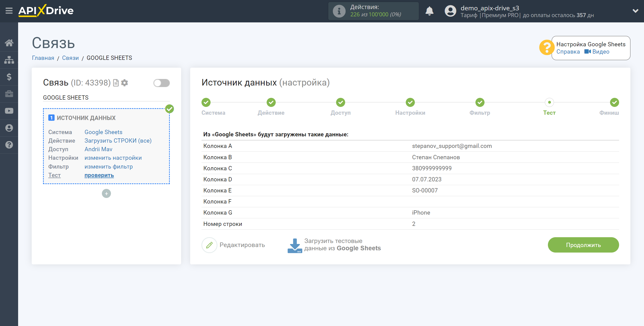Click the download test data icon
This screenshot has height=326, width=644.
tap(295, 246)
